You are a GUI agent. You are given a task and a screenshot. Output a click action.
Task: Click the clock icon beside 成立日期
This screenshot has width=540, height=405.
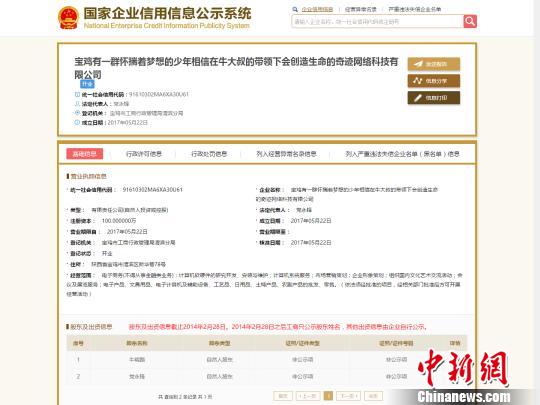coord(77,122)
